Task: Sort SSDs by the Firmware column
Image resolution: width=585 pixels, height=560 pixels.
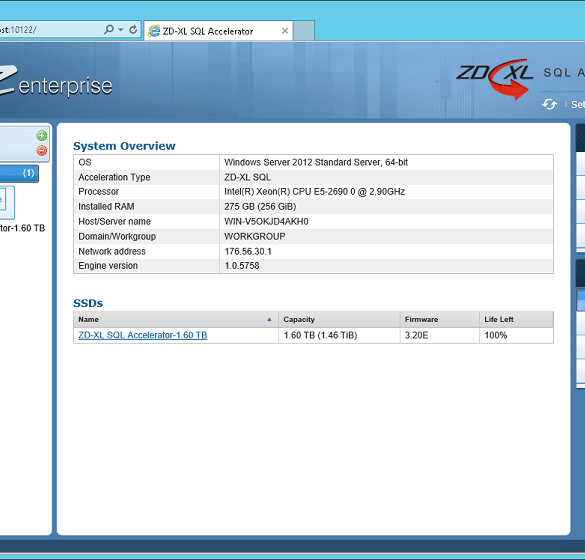Action: 439,320
